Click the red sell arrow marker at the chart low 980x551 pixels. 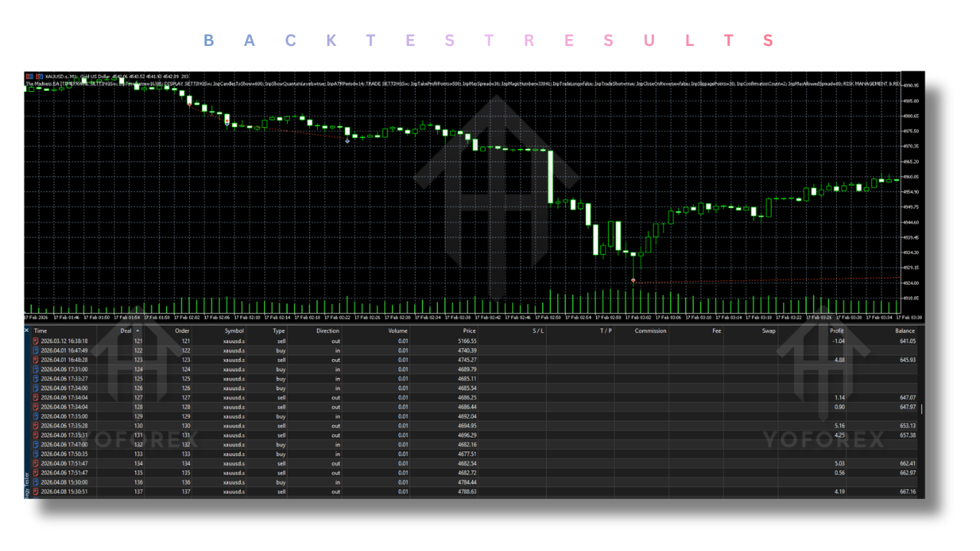pos(633,281)
